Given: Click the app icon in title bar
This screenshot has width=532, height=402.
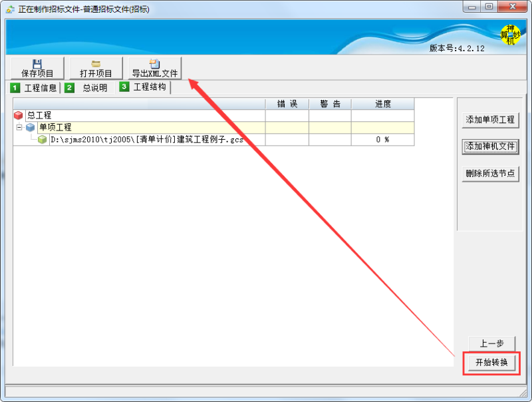Looking at the screenshot, I should (10, 9).
